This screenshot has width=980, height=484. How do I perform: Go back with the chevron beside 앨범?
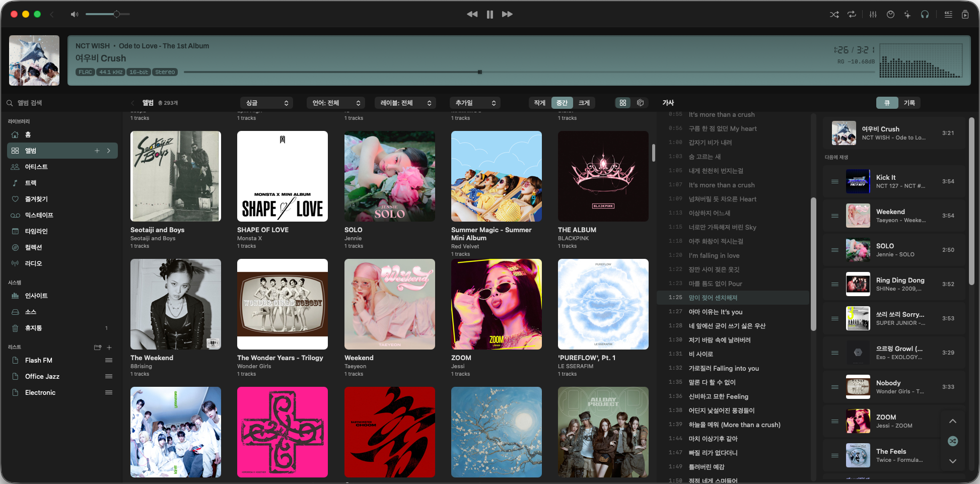click(133, 103)
